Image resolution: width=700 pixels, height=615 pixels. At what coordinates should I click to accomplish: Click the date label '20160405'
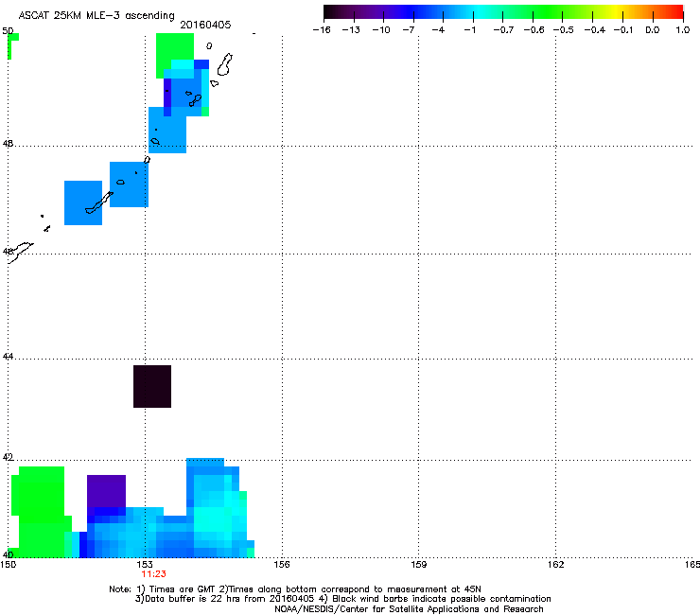(205, 25)
